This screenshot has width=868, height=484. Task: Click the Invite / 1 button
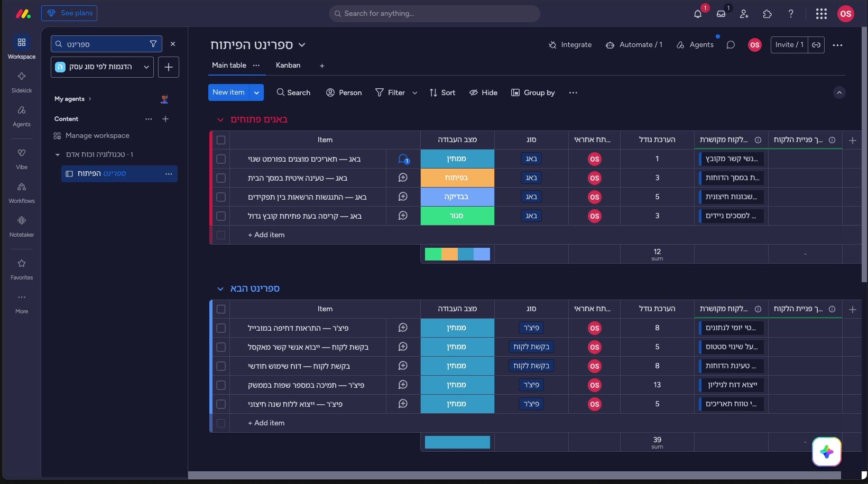[x=789, y=45]
